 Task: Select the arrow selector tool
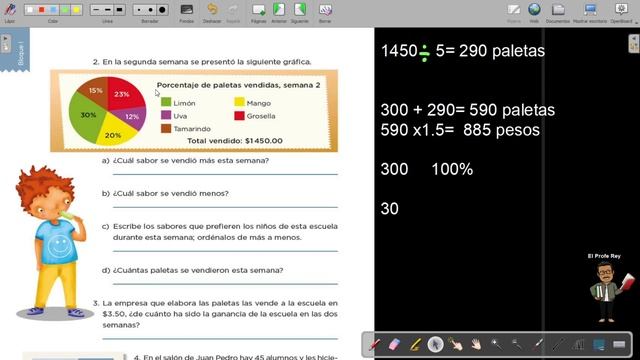(x=436, y=344)
